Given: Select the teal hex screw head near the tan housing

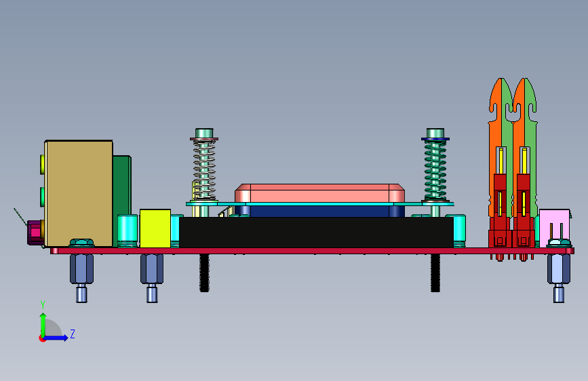Looking at the screenshot, I should click(82, 242).
